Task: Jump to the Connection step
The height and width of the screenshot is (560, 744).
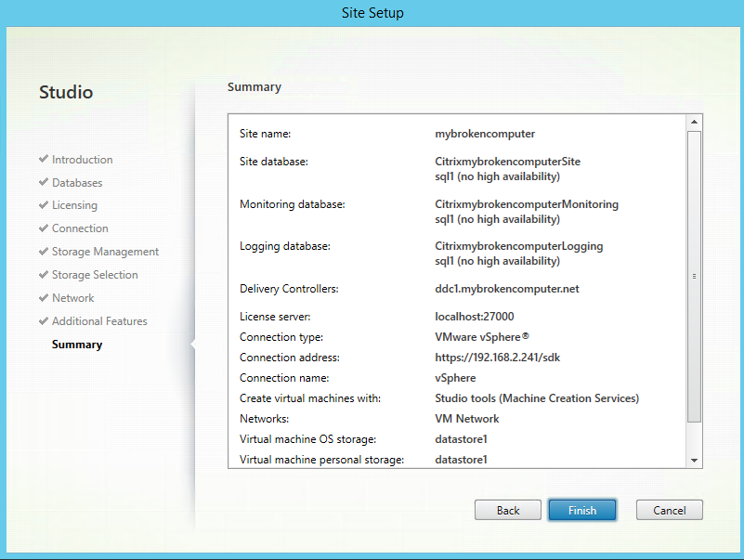Action: (x=80, y=228)
